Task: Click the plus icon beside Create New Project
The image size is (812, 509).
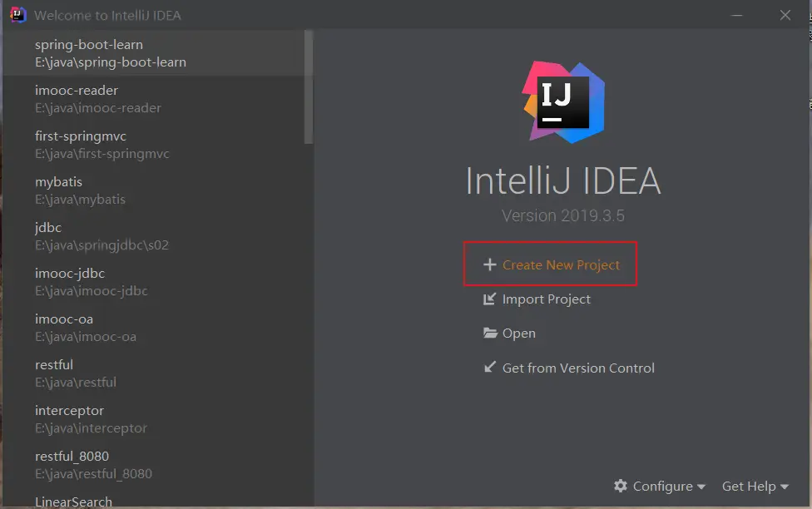Action: point(490,264)
